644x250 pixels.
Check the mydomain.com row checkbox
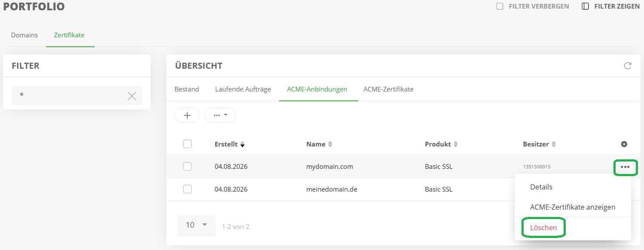click(187, 167)
